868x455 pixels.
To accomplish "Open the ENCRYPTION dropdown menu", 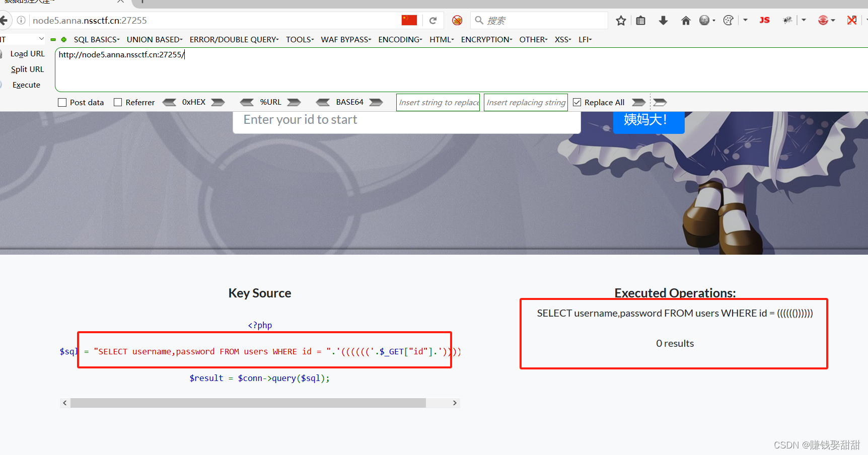I will click(487, 39).
